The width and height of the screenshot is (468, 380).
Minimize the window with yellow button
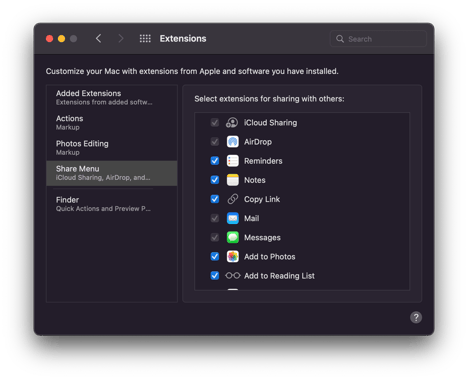pyautogui.click(x=61, y=39)
